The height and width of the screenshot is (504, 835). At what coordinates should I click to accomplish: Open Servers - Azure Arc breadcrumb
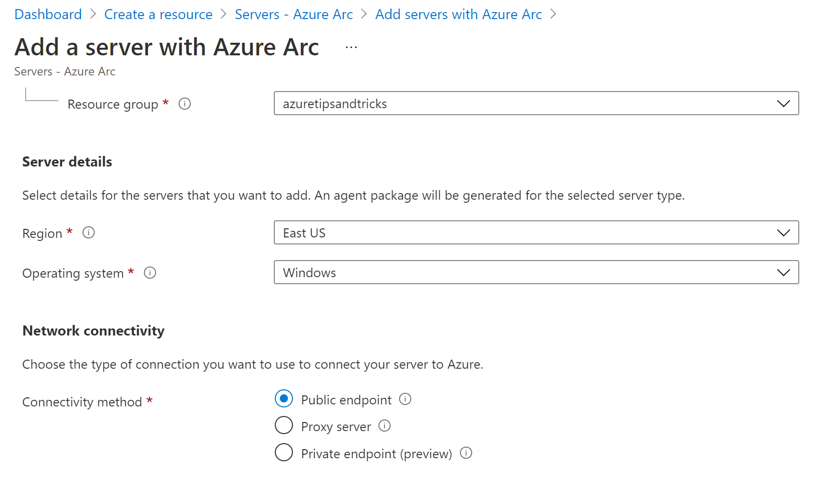pyautogui.click(x=293, y=14)
